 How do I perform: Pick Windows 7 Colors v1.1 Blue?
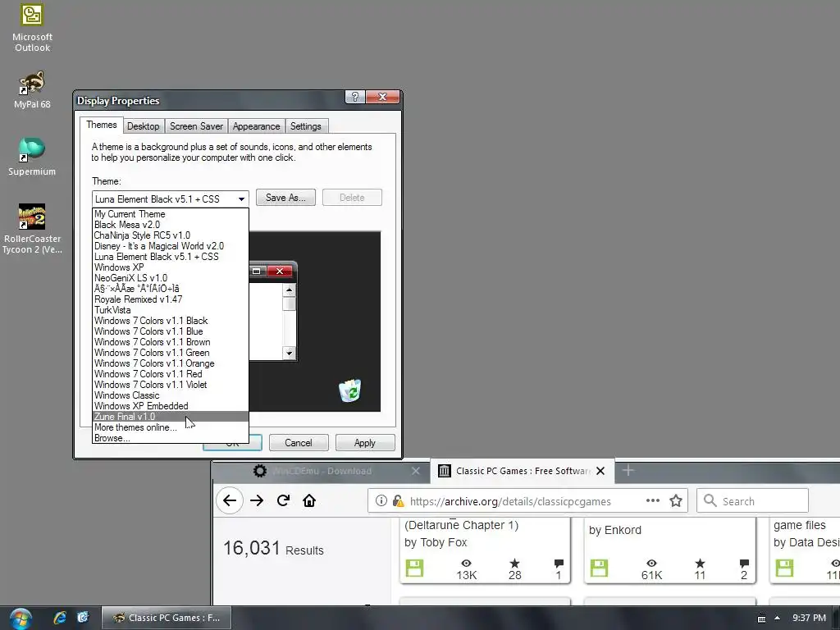click(x=171, y=331)
